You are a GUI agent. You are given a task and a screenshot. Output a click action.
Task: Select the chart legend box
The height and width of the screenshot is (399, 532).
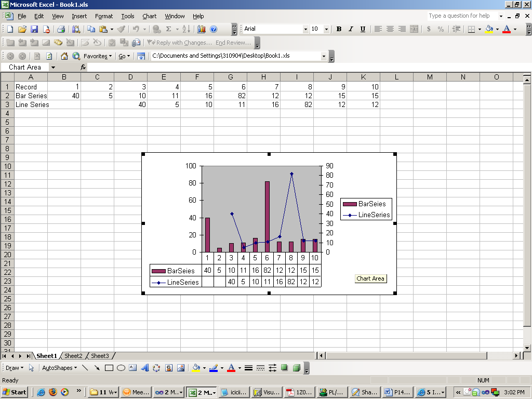366,209
